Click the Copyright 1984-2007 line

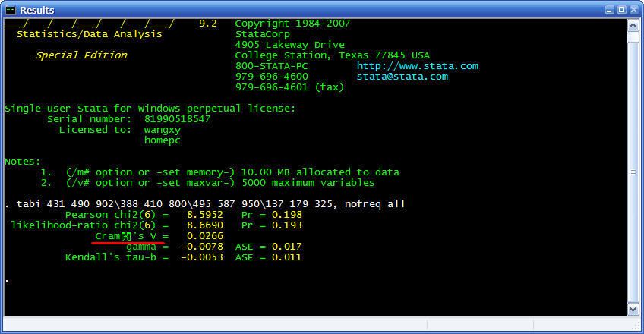292,24
